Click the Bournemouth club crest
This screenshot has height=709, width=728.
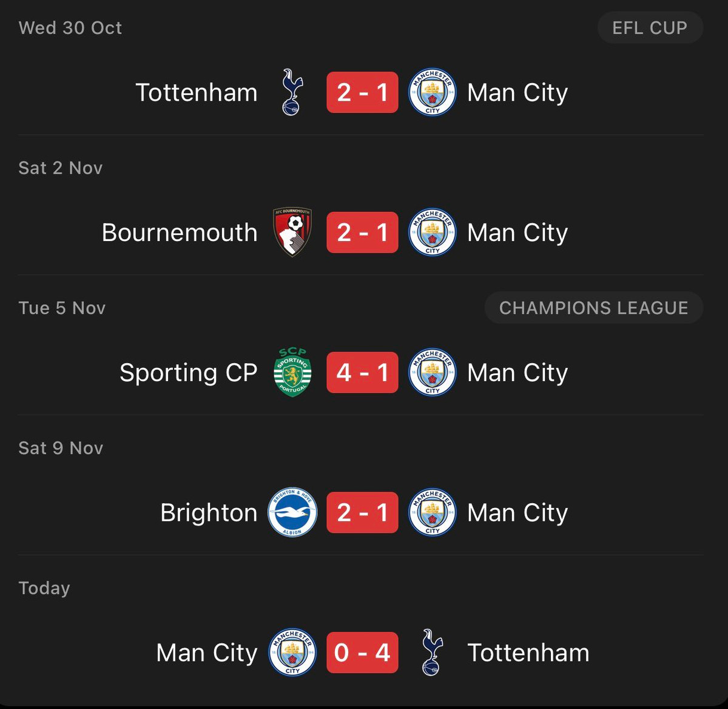coord(292,232)
